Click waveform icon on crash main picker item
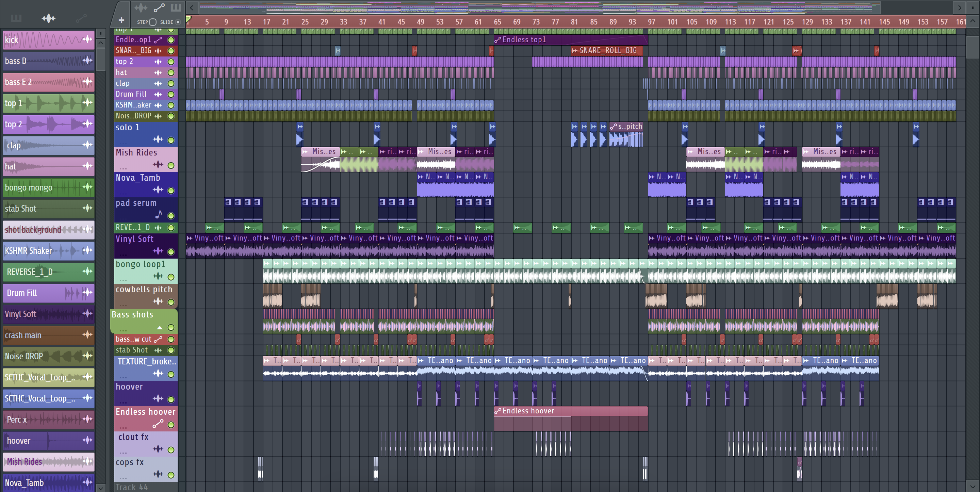The height and width of the screenshot is (492, 980). pos(87,334)
